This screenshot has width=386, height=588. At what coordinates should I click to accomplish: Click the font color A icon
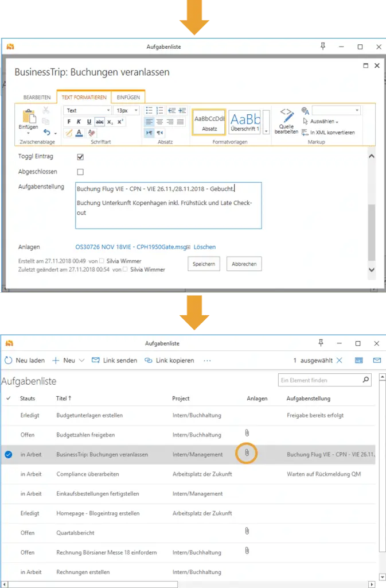coord(79,133)
